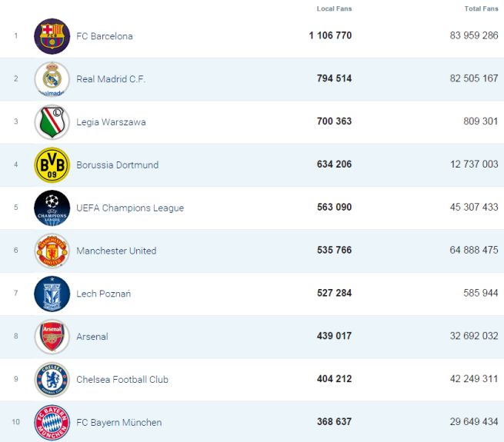Click the Arsenal crest icon

[52, 337]
